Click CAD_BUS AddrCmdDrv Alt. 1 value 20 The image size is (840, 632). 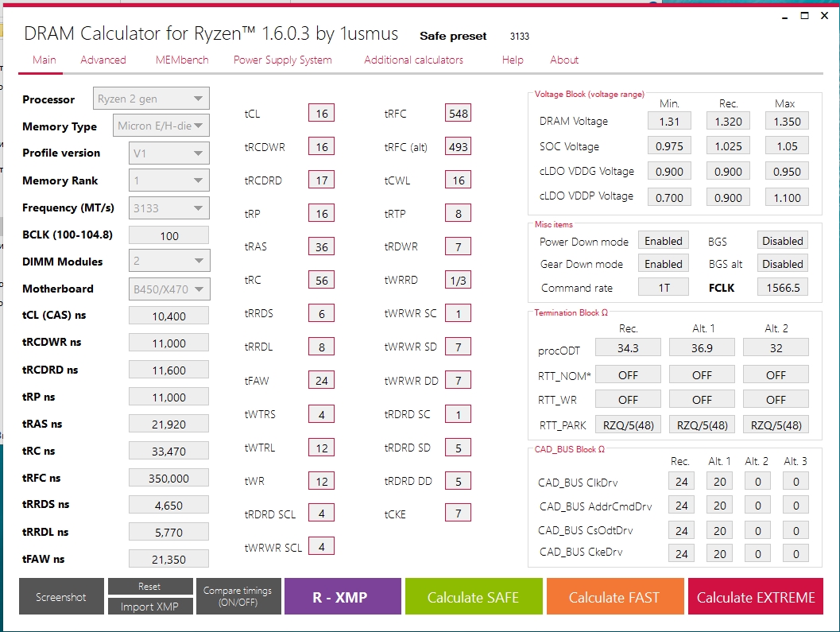click(719, 506)
